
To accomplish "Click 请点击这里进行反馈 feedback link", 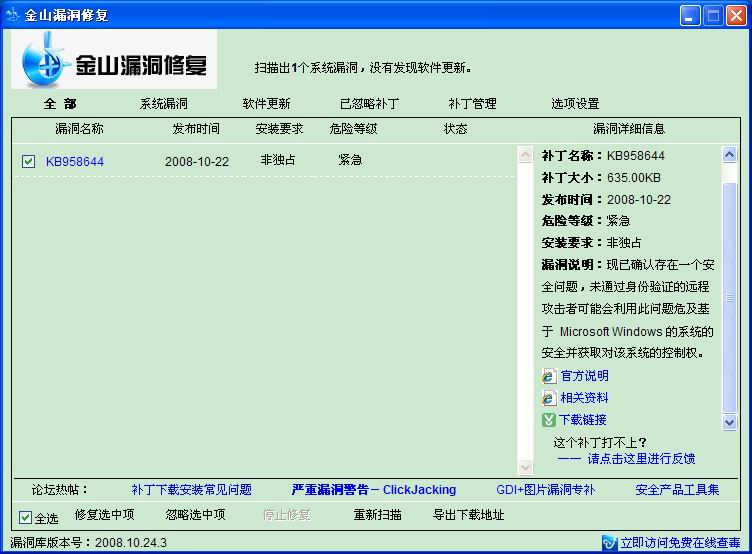I will (x=641, y=459).
